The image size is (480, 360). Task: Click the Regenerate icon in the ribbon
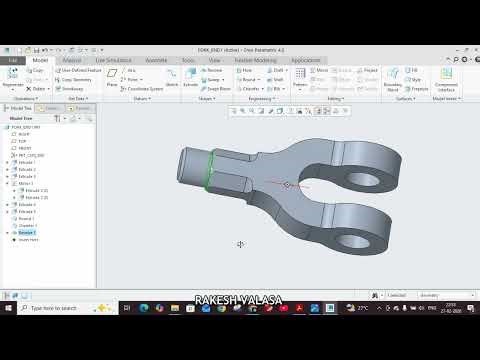coord(13,73)
